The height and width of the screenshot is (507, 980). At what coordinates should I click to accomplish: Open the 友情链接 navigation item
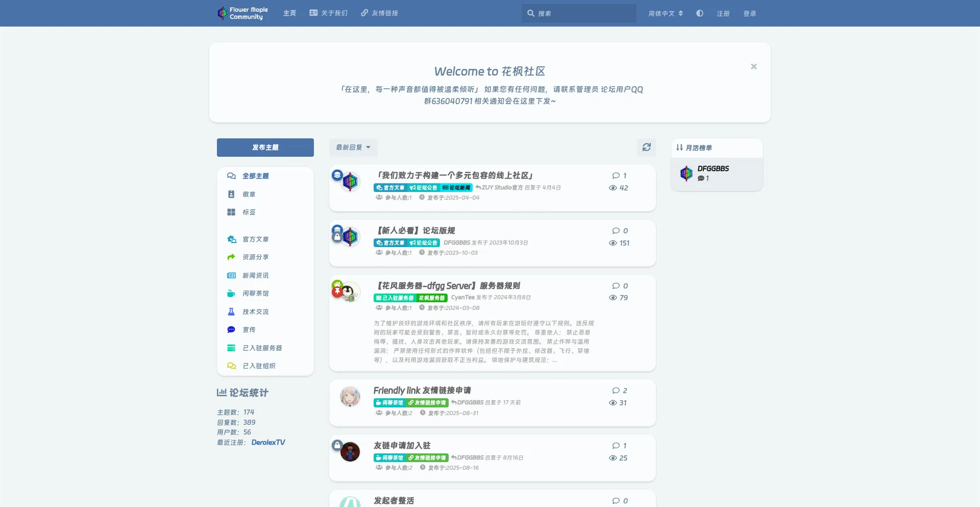(x=379, y=13)
